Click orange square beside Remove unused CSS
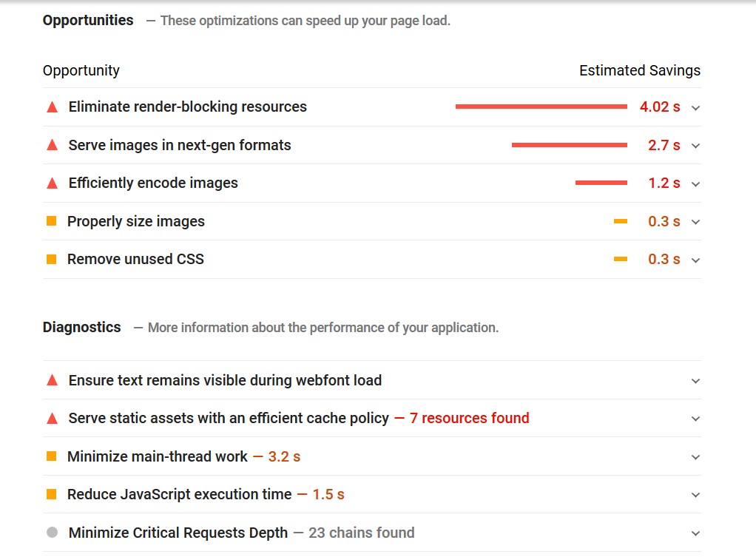The height and width of the screenshot is (557, 756). [52, 260]
